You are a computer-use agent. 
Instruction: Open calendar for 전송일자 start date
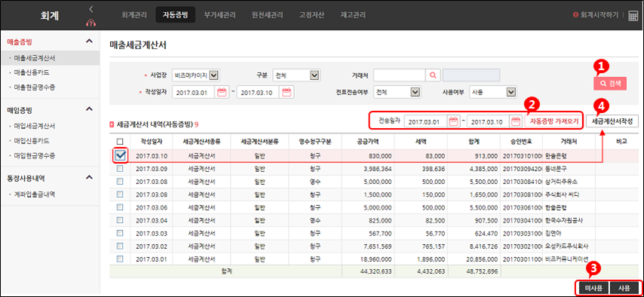point(453,121)
